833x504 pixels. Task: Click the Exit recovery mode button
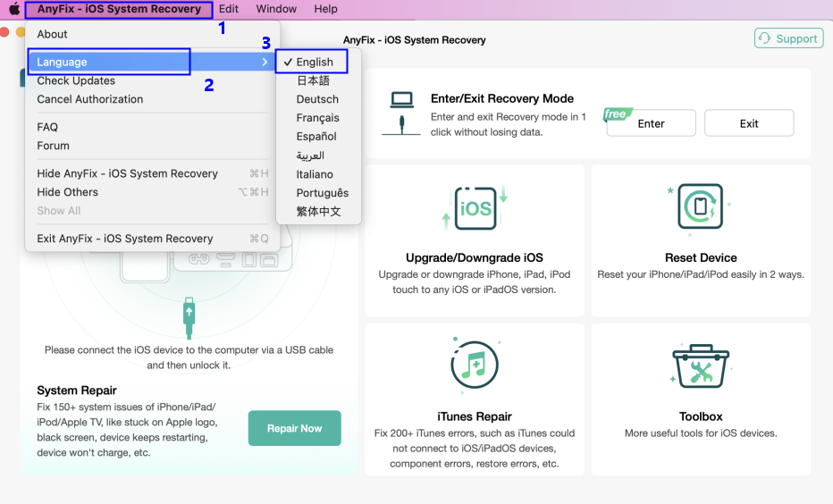pos(749,123)
